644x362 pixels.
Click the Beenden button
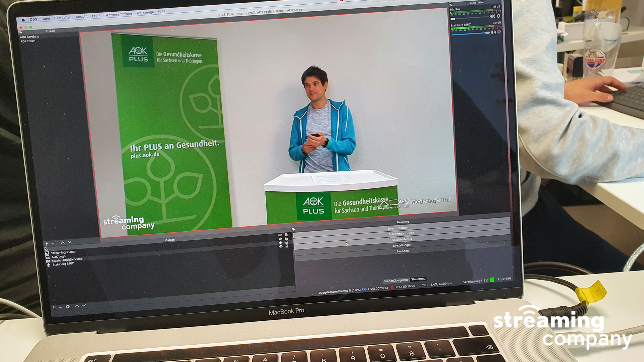pos(402,251)
